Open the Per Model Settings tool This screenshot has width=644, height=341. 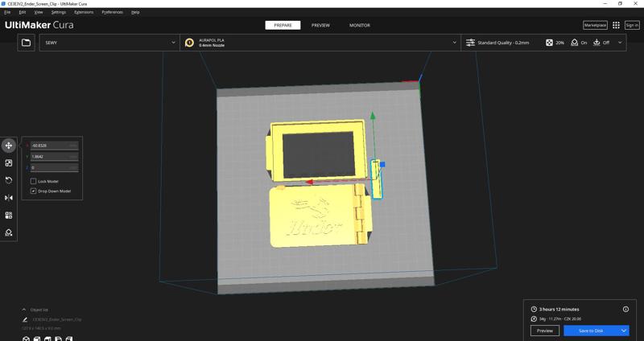coord(8,215)
